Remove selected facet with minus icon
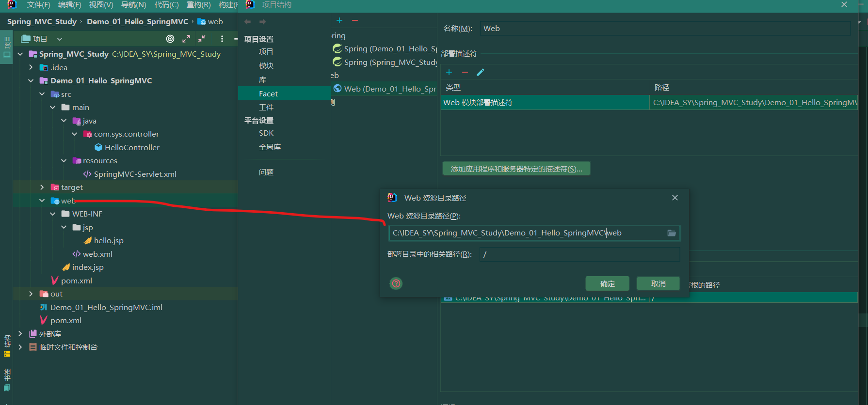 point(355,20)
